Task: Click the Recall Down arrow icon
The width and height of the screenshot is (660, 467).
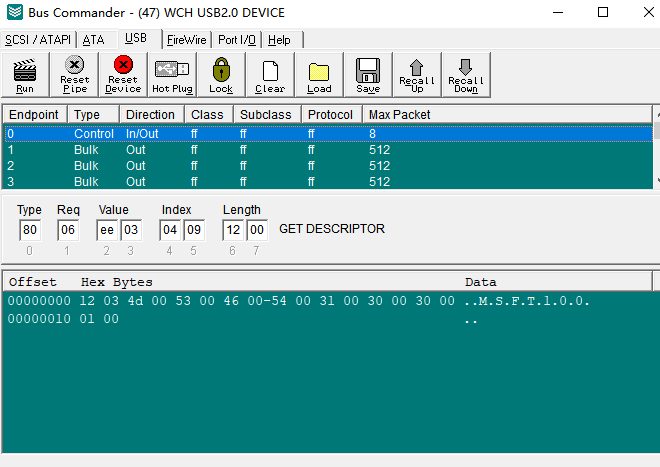Action: pyautogui.click(x=465, y=67)
